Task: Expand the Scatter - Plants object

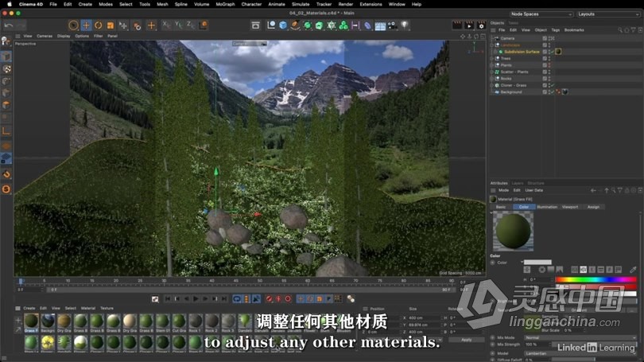Action: coord(492,72)
